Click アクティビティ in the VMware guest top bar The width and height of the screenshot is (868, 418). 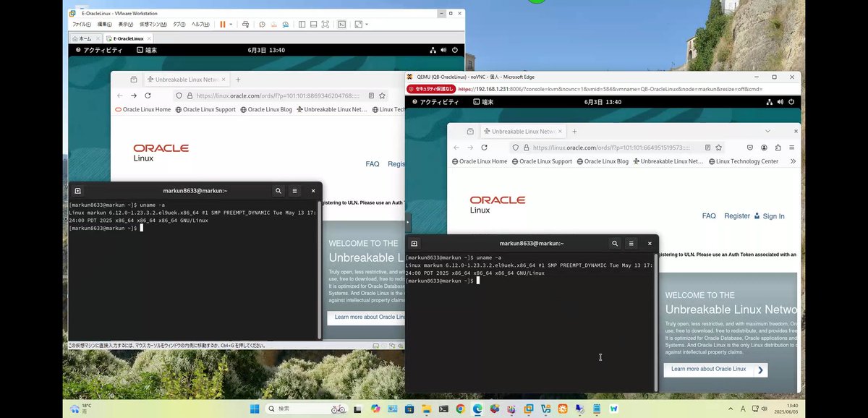[98, 50]
